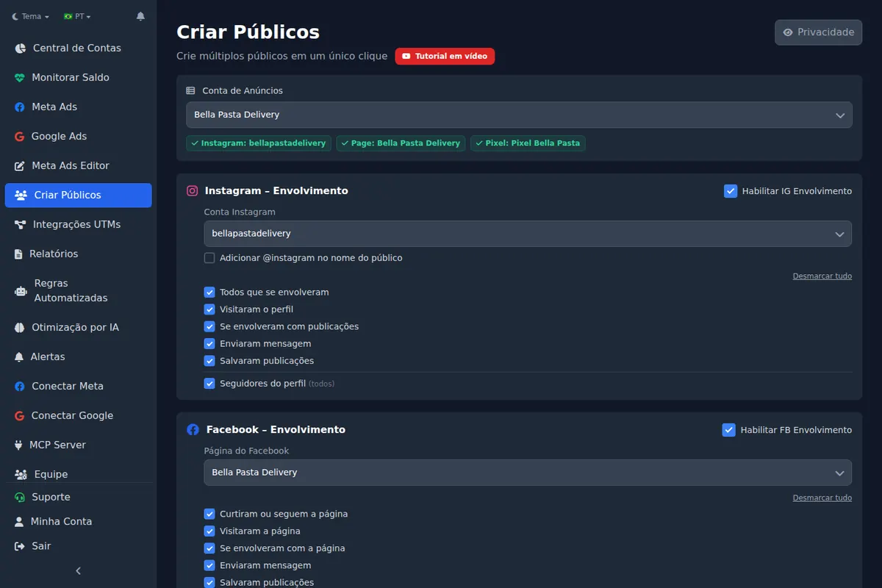Image resolution: width=882 pixels, height=588 pixels.
Task: Click Desmarcar tudo in Instagram section
Action: (822, 276)
